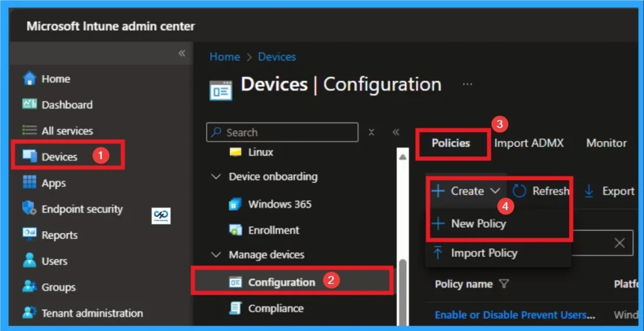Select Enrollment under Device onboarding
This screenshot has height=331, width=644.
coord(274,230)
